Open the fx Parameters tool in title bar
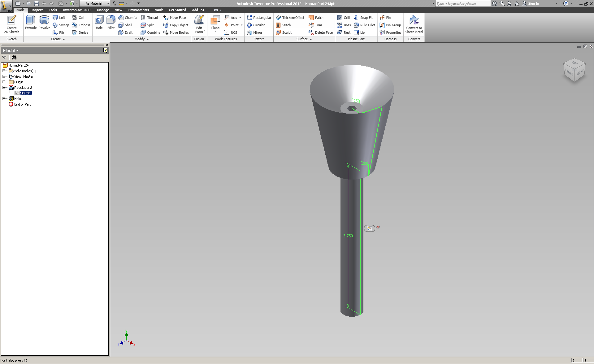 tap(114, 3)
